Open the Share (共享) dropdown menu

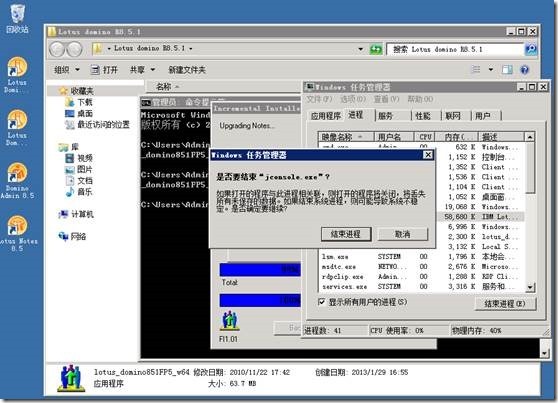[142, 70]
